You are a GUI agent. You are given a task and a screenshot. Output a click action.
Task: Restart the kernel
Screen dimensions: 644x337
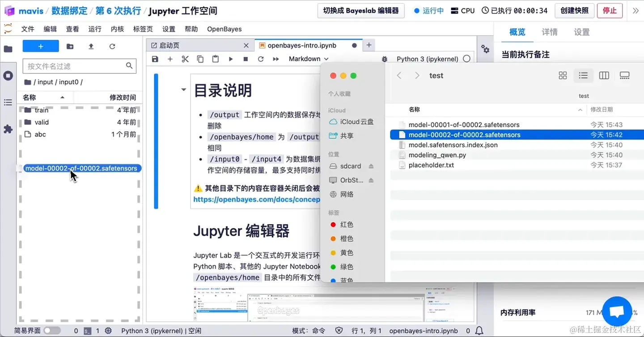point(261,59)
